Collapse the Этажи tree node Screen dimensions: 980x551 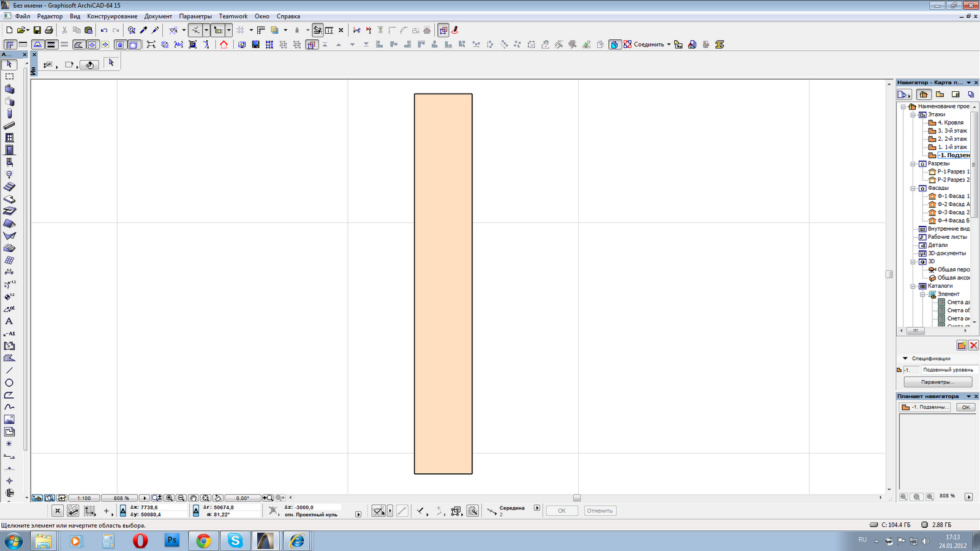coord(913,114)
